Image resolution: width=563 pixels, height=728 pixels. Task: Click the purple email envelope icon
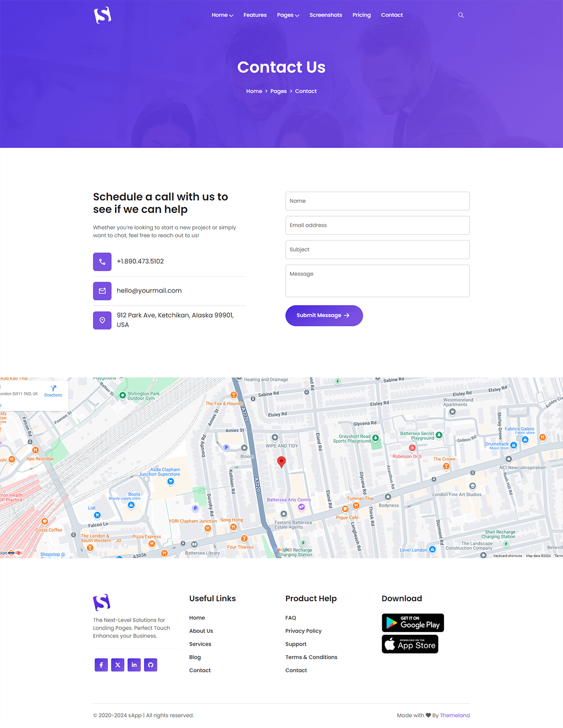pyautogui.click(x=102, y=291)
